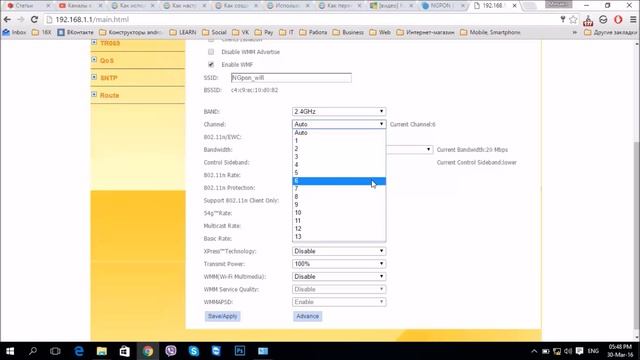Show hidden tray icons chevron

tap(534, 351)
